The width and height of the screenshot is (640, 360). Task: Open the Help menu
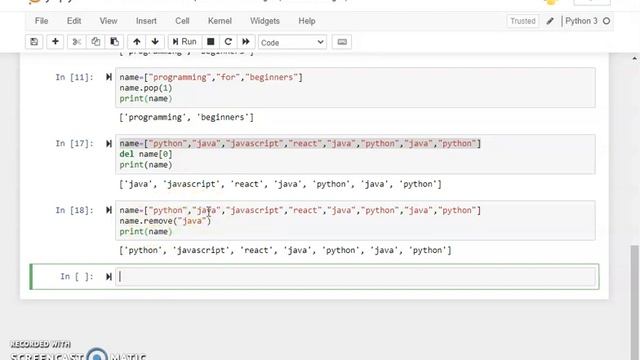307,21
